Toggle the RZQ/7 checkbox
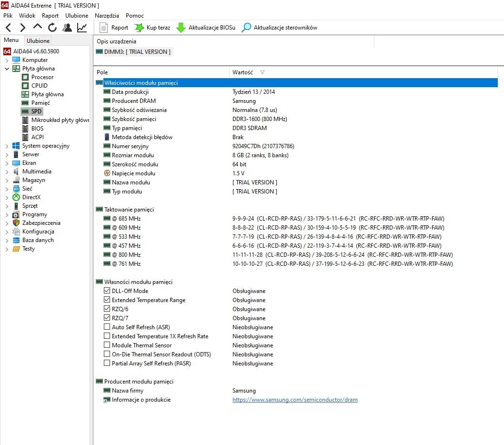The height and width of the screenshot is (445, 504). pyautogui.click(x=107, y=318)
